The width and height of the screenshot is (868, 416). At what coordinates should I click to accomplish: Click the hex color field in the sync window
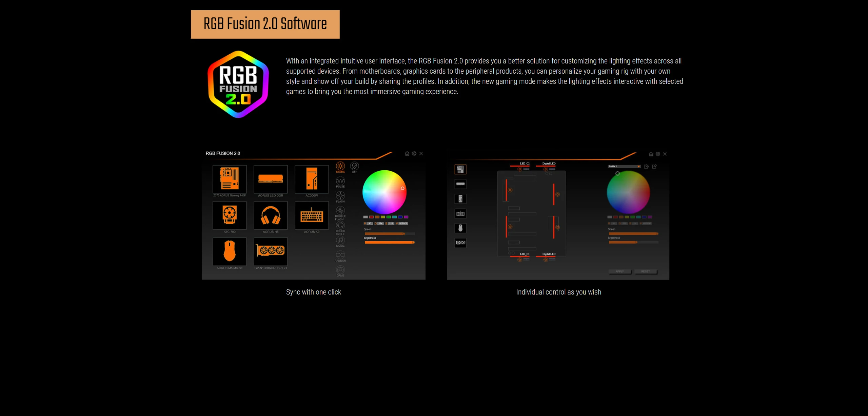coord(403,224)
